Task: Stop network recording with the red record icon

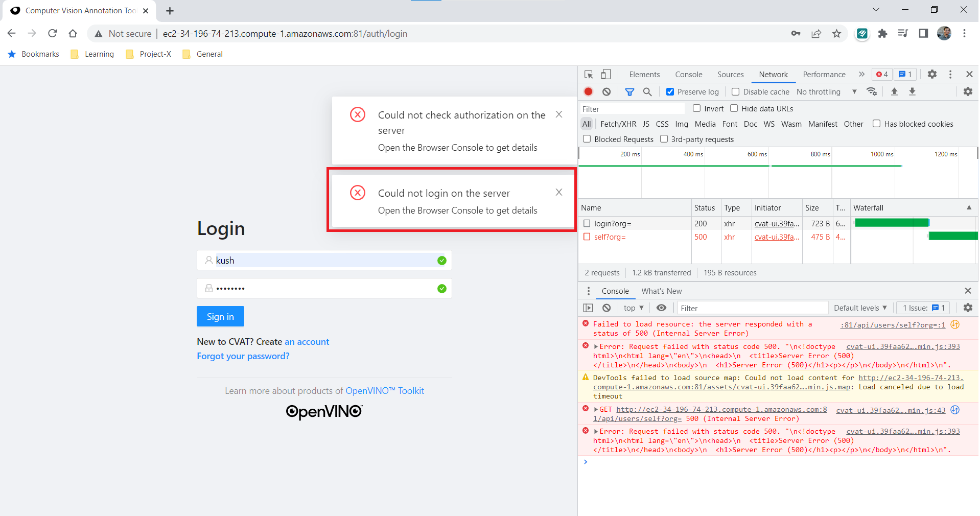Action: click(588, 91)
